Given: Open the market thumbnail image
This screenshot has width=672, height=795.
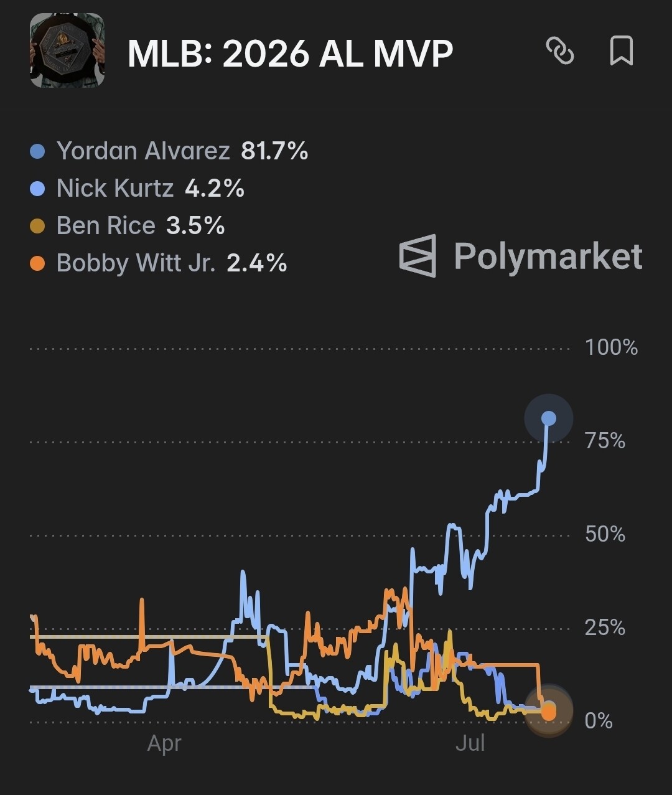Looking at the screenshot, I should 67,50.
